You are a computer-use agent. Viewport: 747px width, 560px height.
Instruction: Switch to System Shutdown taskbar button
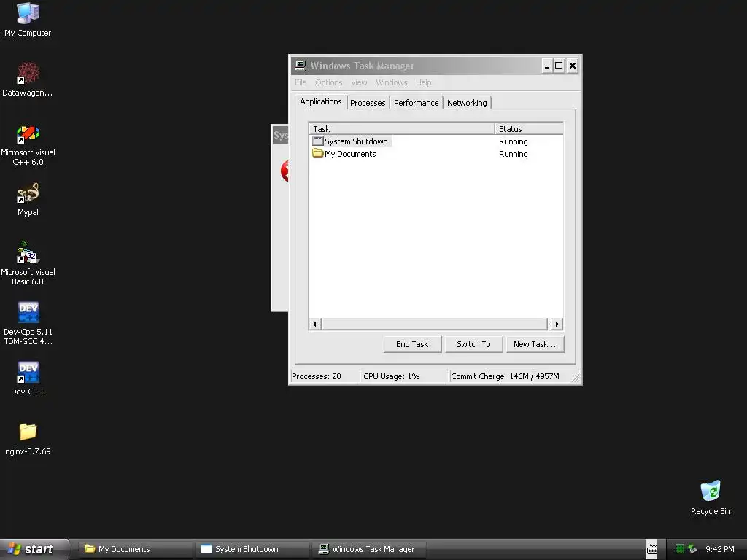click(x=252, y=549)
